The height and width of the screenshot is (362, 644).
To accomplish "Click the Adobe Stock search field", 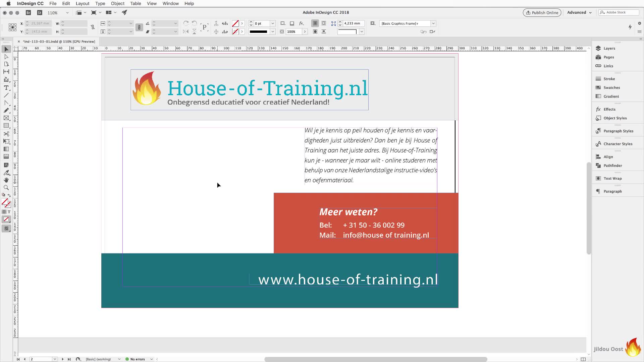I will tap(619, 12).
